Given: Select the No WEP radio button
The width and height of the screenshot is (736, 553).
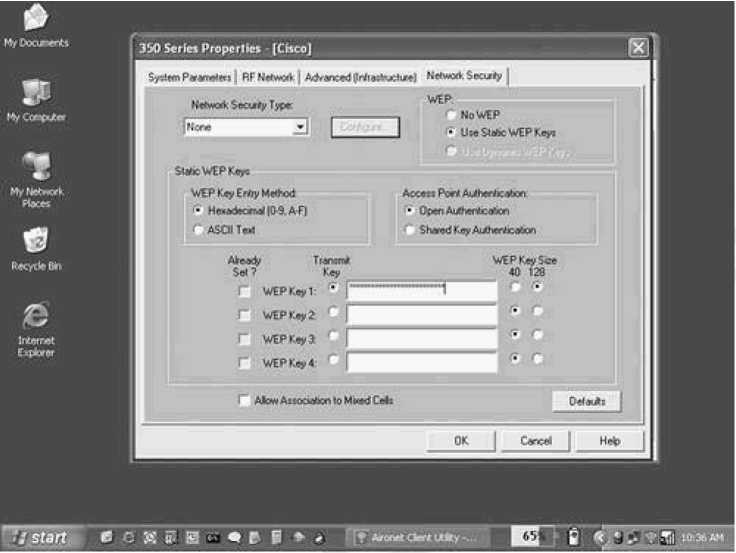Looking at the screenshot, I should (x=451, y=115).
